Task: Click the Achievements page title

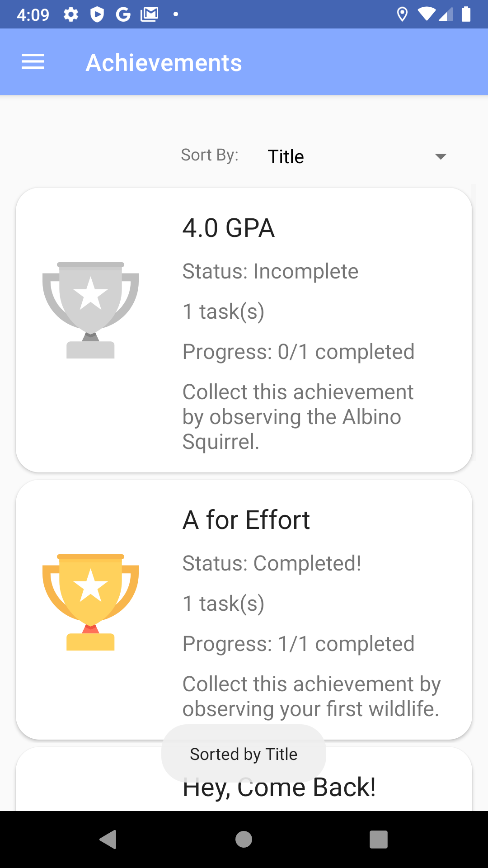Action: [164, 62]
